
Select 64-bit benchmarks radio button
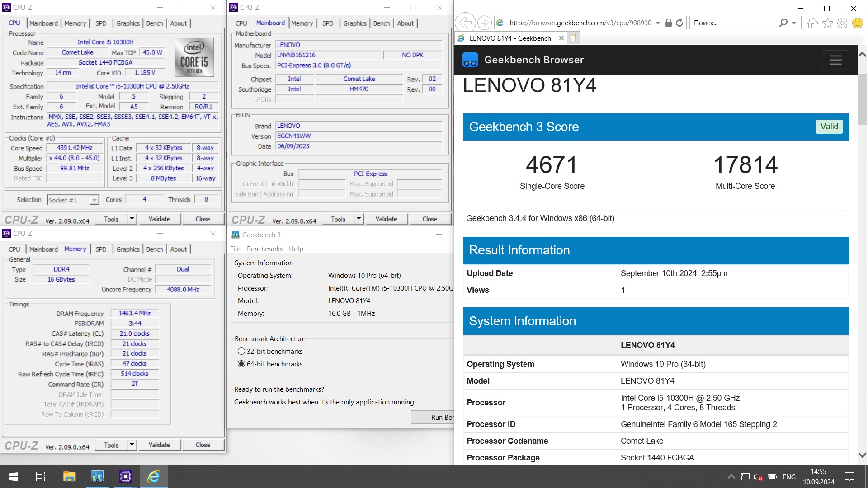(241, 364)
